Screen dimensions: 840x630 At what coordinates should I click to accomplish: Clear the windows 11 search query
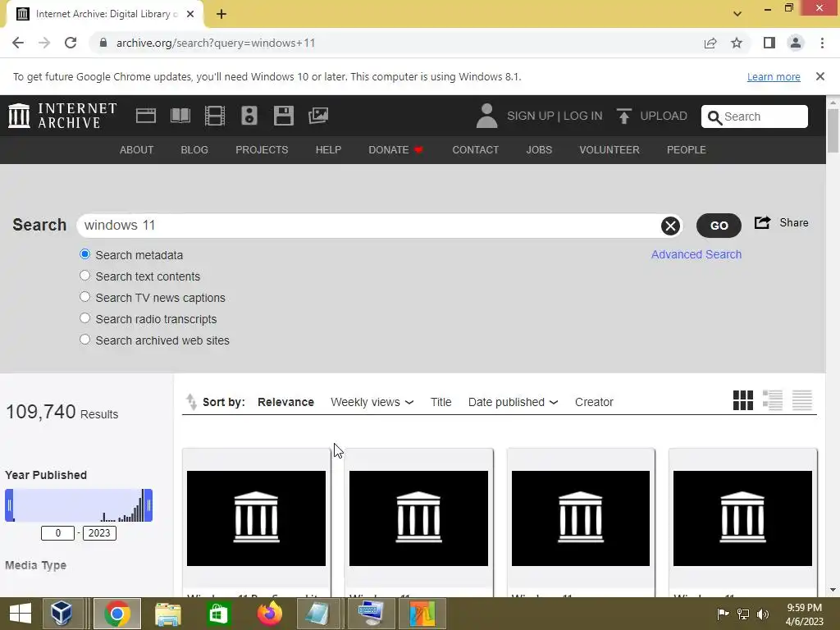pos(670,226)
